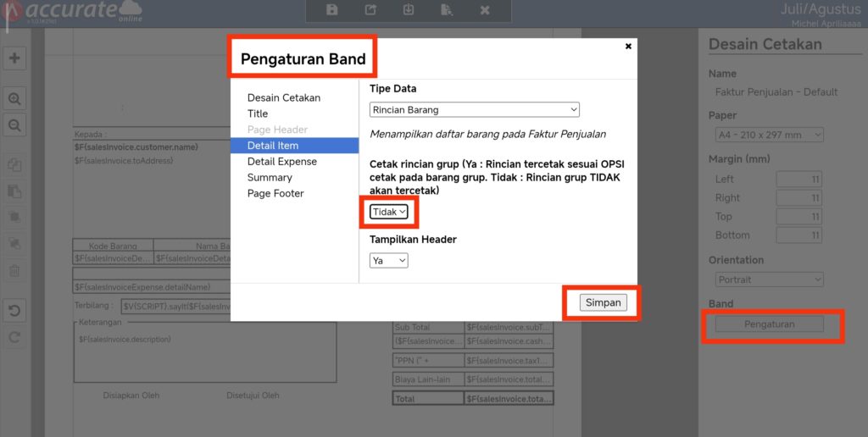Zoom in using the magnifier plus icon
Screen dimensions: 868x437
[x=14, y=99]
